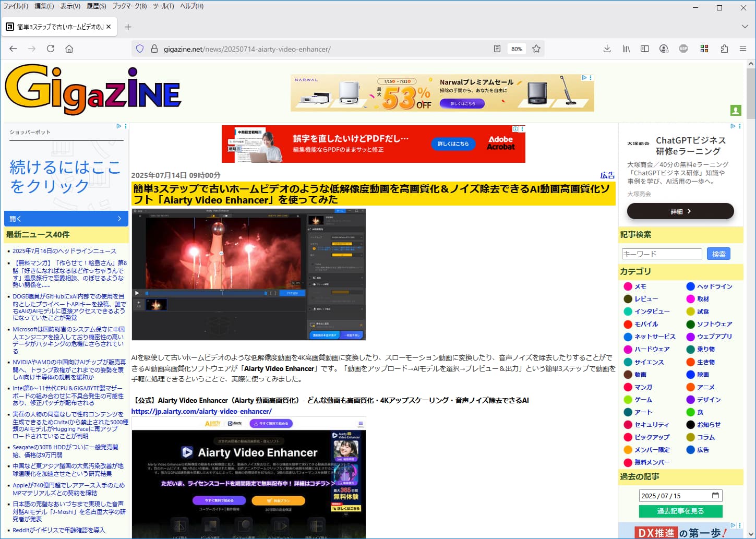
Task: Open the colored grid extension icon
Action: tap(704, 49)
